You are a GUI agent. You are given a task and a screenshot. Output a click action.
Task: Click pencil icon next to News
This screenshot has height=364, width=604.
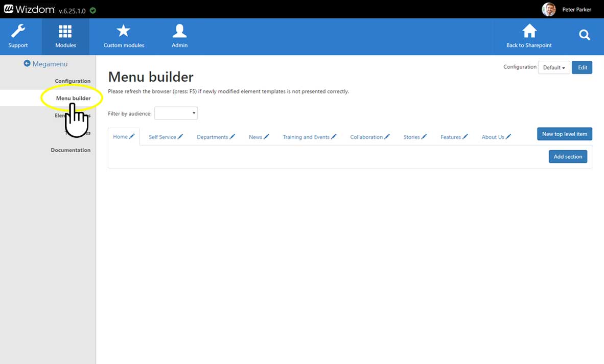(x=266, y=137)
